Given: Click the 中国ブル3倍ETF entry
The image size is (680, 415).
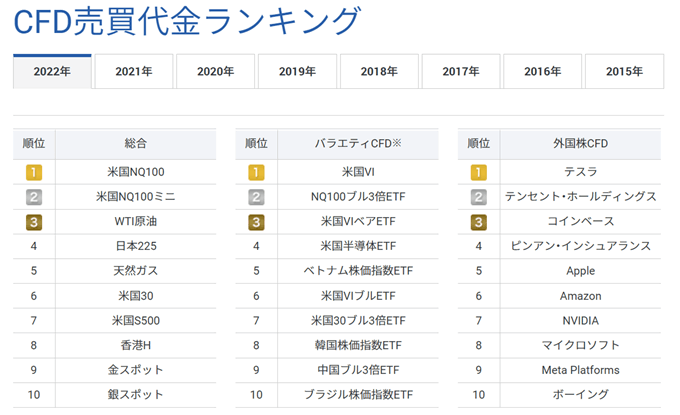Looking at the screenshot, I should click(358, 370).
